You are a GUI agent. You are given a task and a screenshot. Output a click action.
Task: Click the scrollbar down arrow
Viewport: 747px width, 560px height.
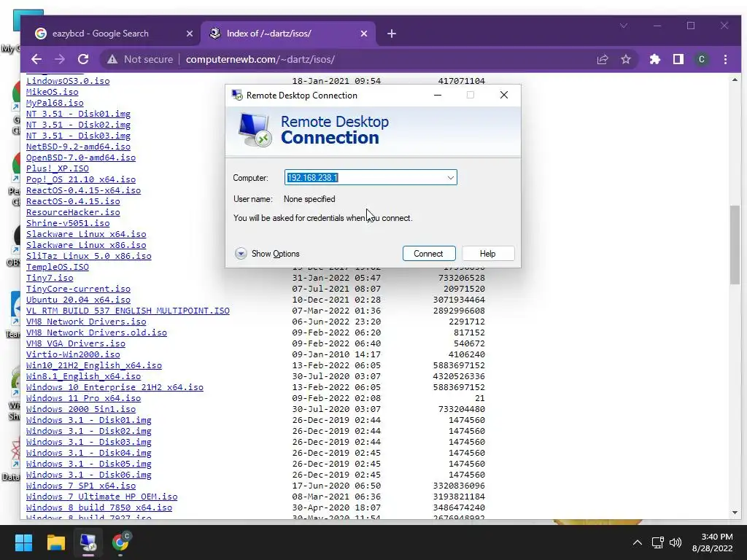click(735, 513)
